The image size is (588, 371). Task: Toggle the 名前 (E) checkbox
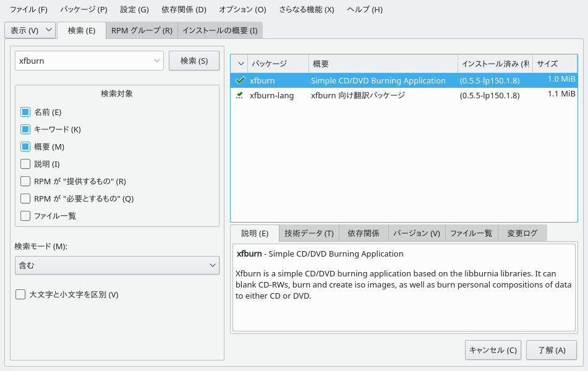(x=25, y=112)
